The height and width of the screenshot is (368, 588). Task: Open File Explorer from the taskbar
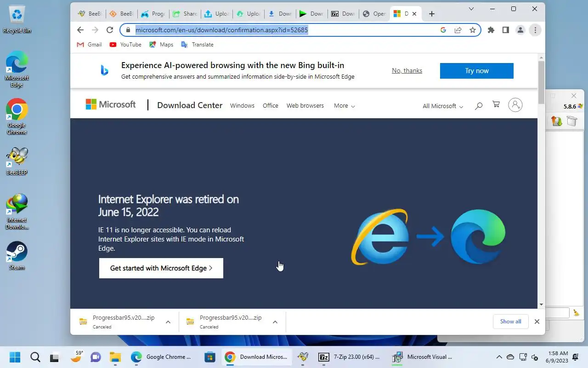pos(115,357)
